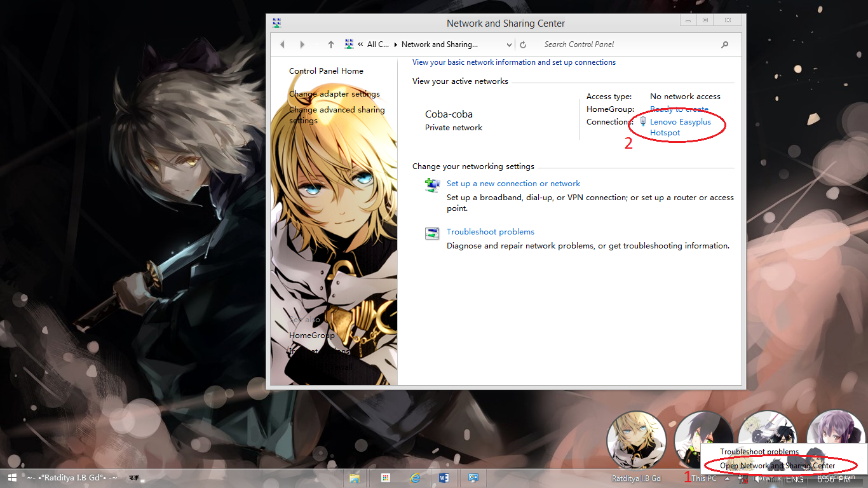Click the Refresh button in the address bar
The image size is (868, 488).
522,44
